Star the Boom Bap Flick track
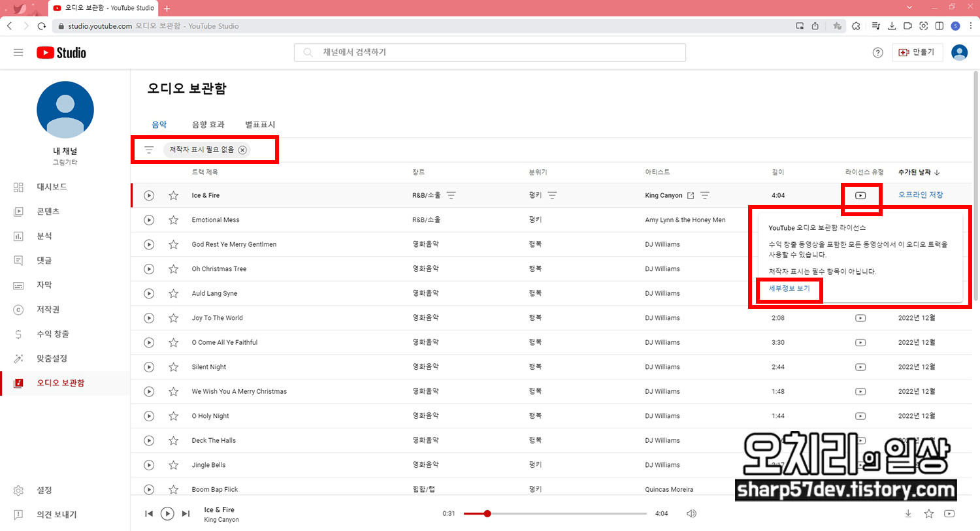Viewport: 980px width, 531px height. 173,489
